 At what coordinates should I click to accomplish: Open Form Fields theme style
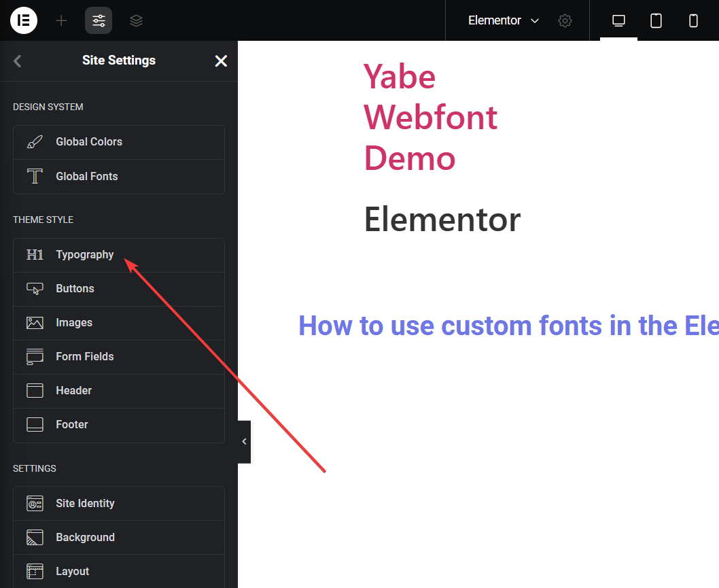click(x=119, y=357)
